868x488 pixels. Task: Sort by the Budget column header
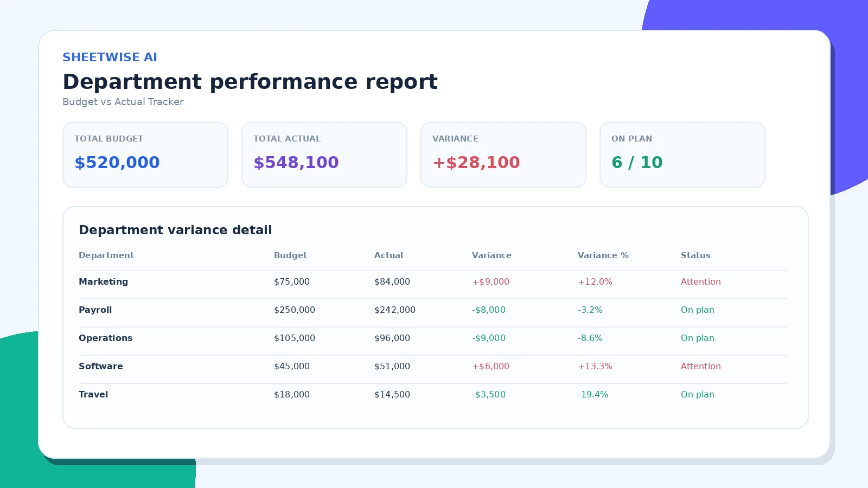(290, 255)
